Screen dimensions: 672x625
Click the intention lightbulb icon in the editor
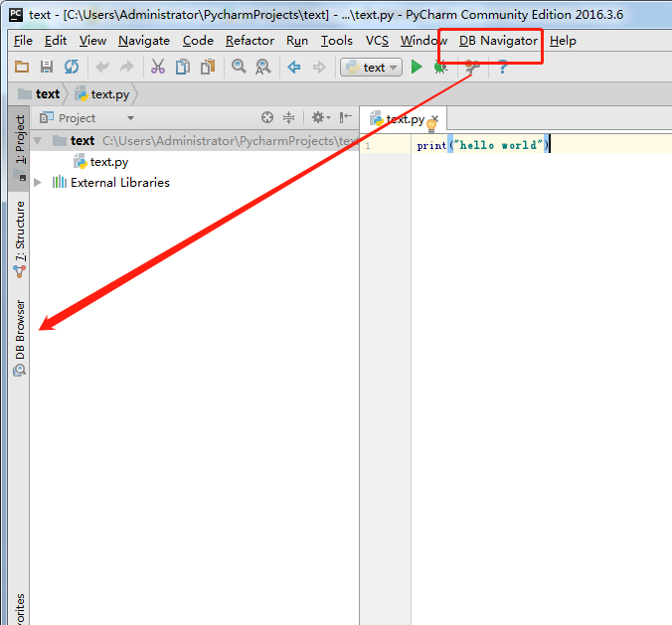click(431, 126)
